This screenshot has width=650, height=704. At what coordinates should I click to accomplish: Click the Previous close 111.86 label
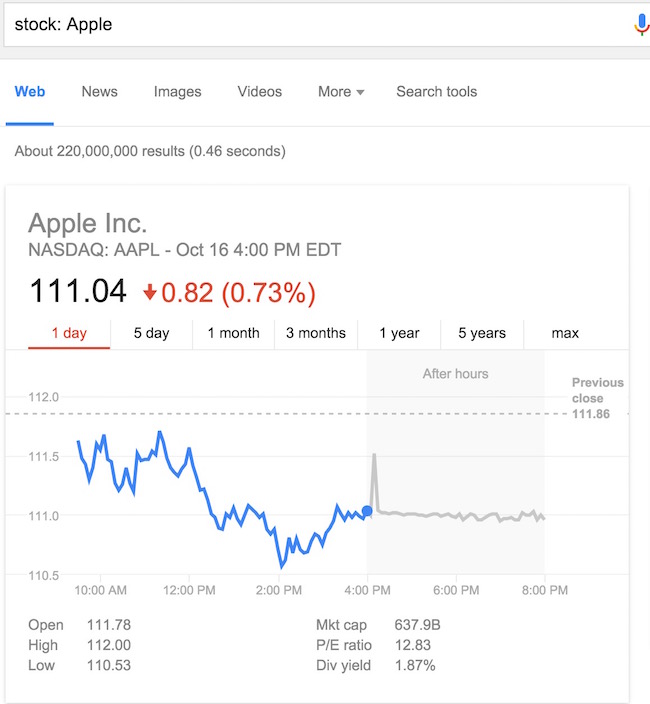(x=597, y=397)
